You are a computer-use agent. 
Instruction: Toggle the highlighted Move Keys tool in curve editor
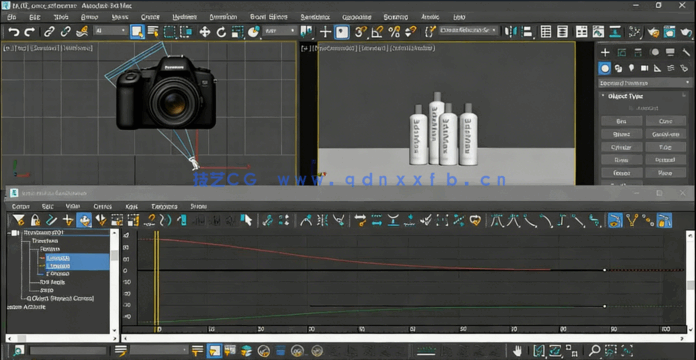[x=84, y=220]
